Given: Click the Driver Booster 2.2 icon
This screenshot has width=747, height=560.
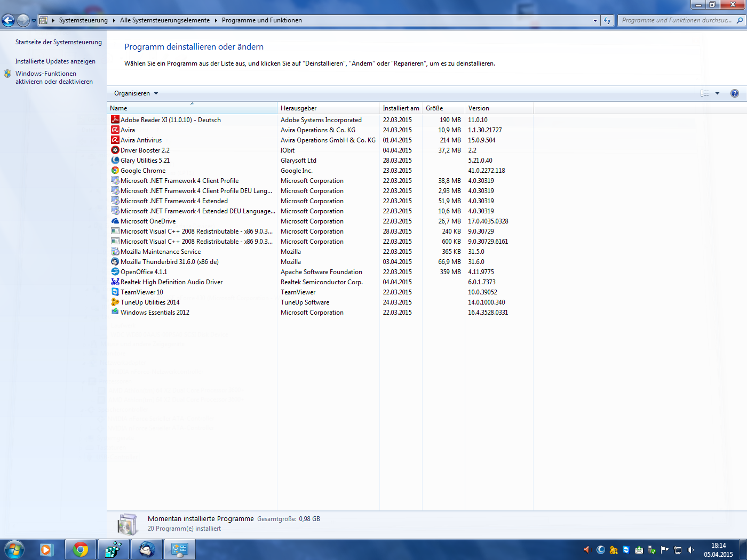Looking at the screenshot, I should coord(115,150).
